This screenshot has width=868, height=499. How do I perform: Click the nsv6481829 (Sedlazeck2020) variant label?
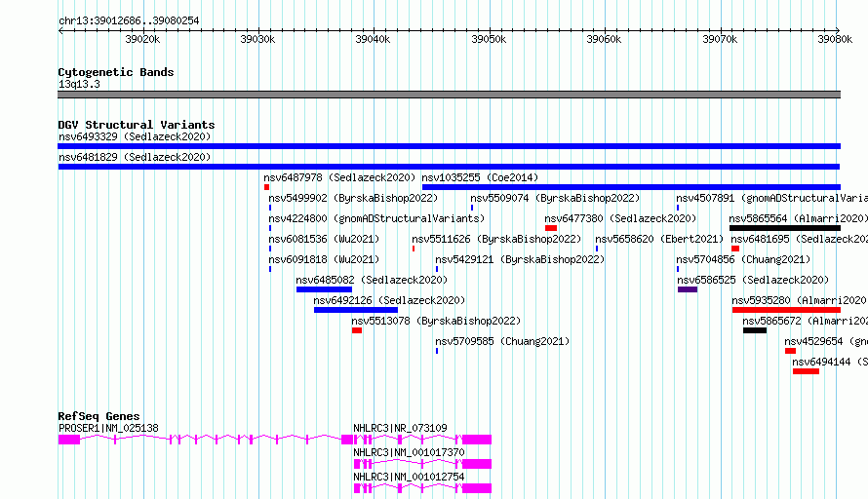pos(135,157)
